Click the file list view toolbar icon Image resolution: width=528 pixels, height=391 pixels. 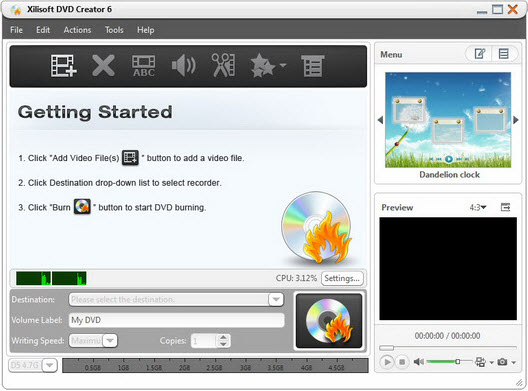313,66
